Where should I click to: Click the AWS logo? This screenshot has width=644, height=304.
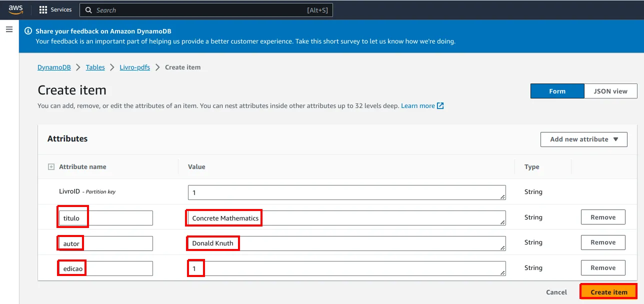15,10
